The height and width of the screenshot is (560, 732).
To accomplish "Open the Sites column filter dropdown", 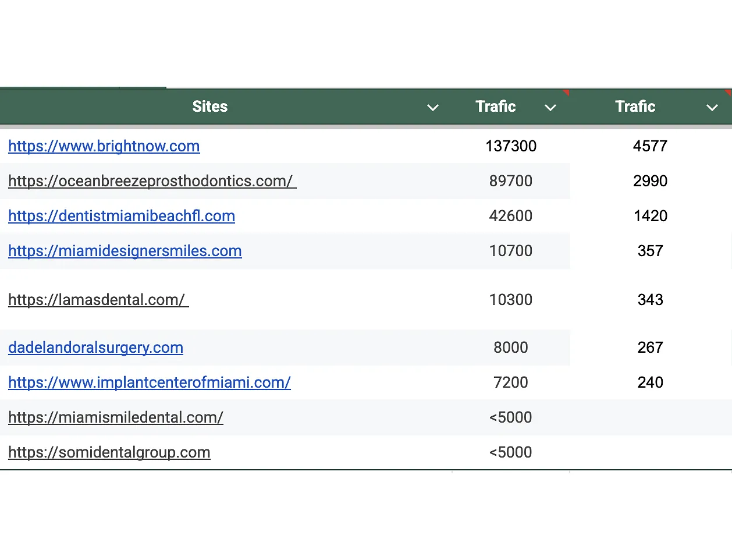I will point(432,107).
